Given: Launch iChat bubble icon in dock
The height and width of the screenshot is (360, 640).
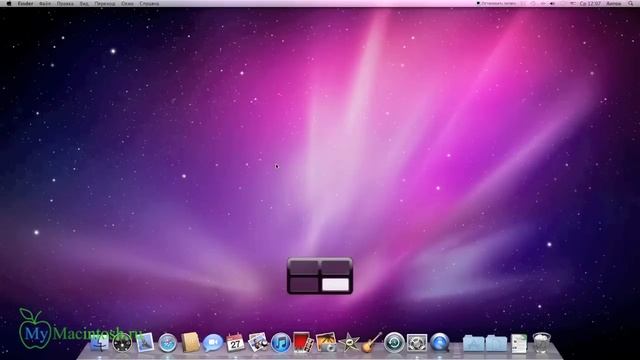Looking at the screenshot, I should pos(213,343).
